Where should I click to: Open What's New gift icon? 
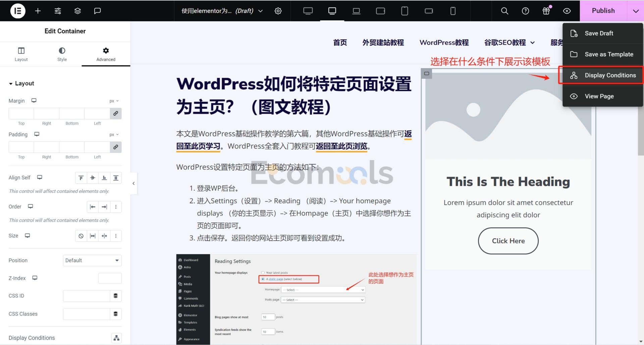tap(546, 11)
